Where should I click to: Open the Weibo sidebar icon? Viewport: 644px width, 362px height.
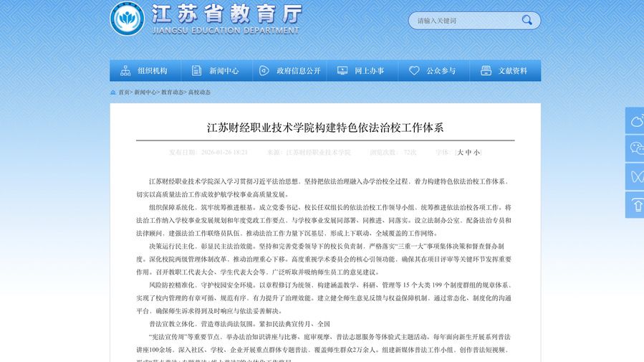tap(635, 120)
